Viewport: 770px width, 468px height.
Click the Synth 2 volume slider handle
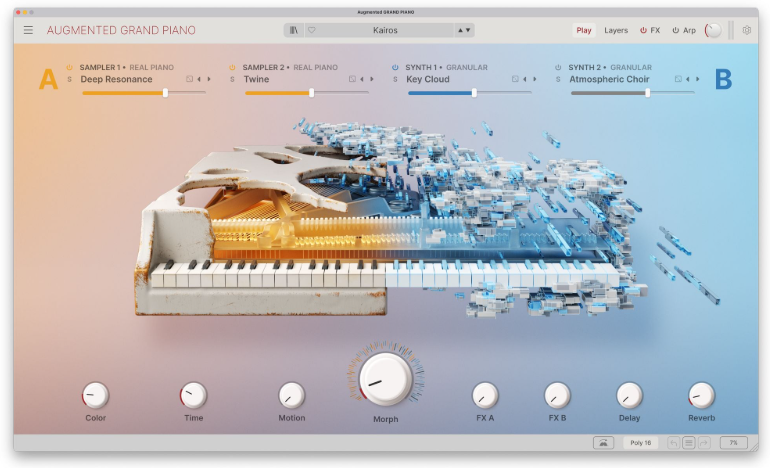click(648, 92)
